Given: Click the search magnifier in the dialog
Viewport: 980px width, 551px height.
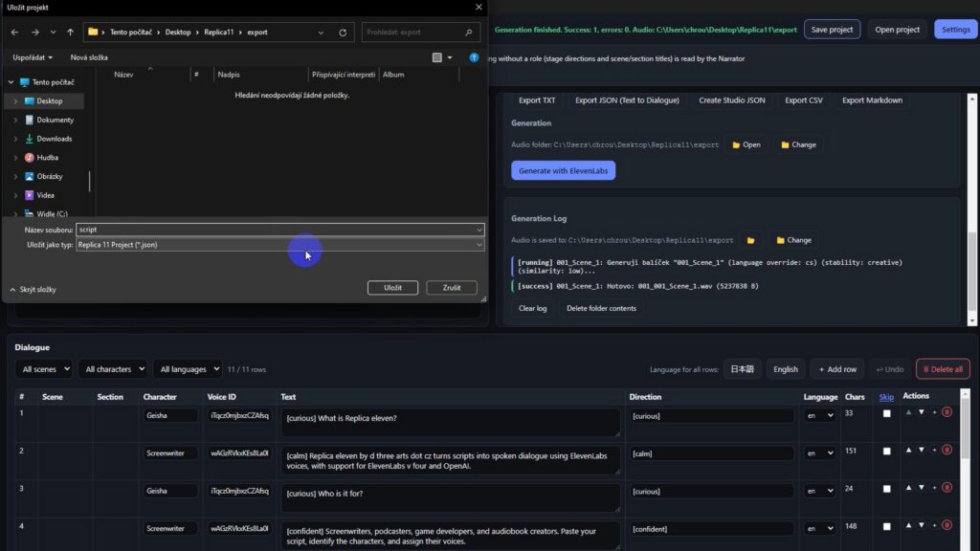Looking at the screenshot, I should 469,32.
